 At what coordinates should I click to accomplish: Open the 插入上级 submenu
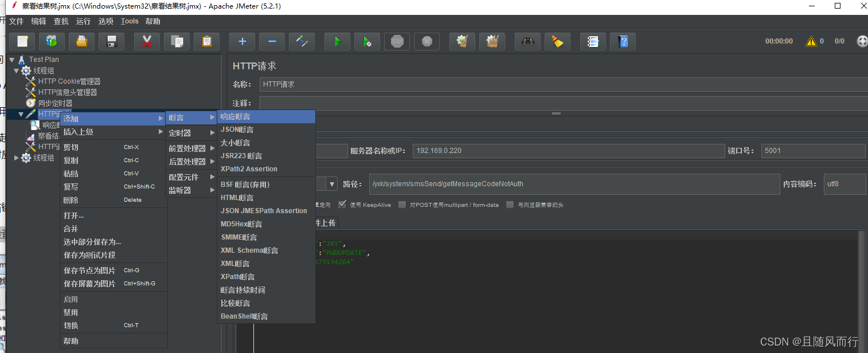(x=114, y=132)
